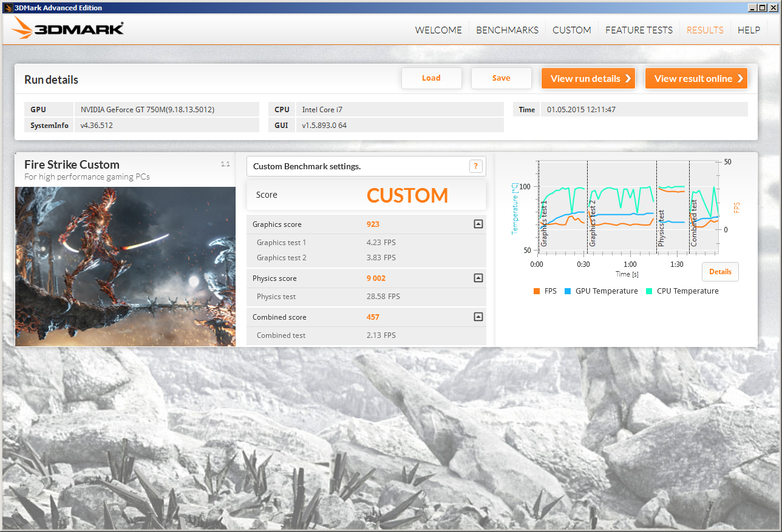This screenshot has width=782, height=532.
Task: Open the FEATURE TESTS tab
Action: 639,30
